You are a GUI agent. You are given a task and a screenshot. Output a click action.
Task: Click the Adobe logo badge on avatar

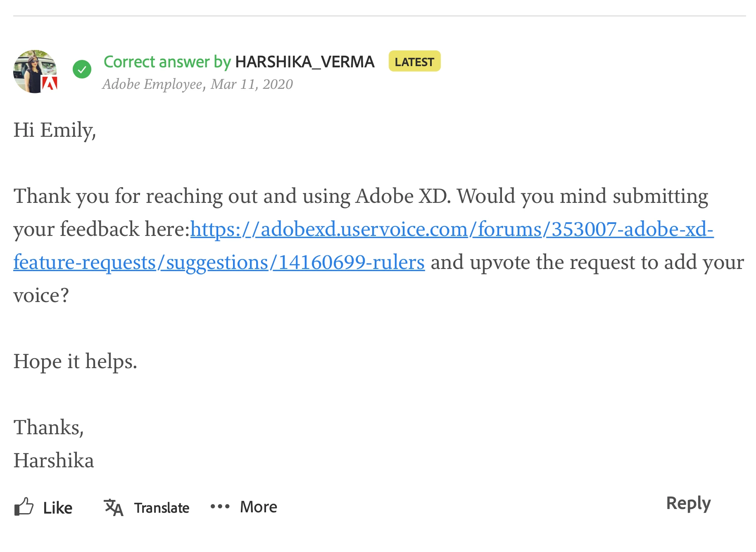tap(50, 84)
